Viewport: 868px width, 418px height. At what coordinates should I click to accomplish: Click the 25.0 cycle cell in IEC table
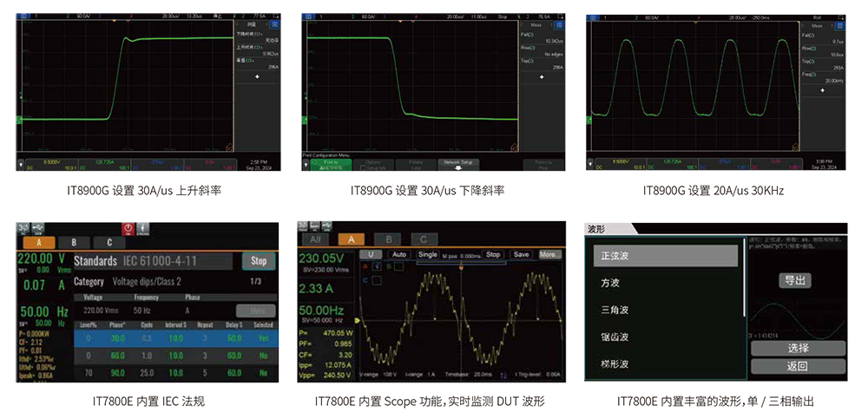tap(147, 373)
